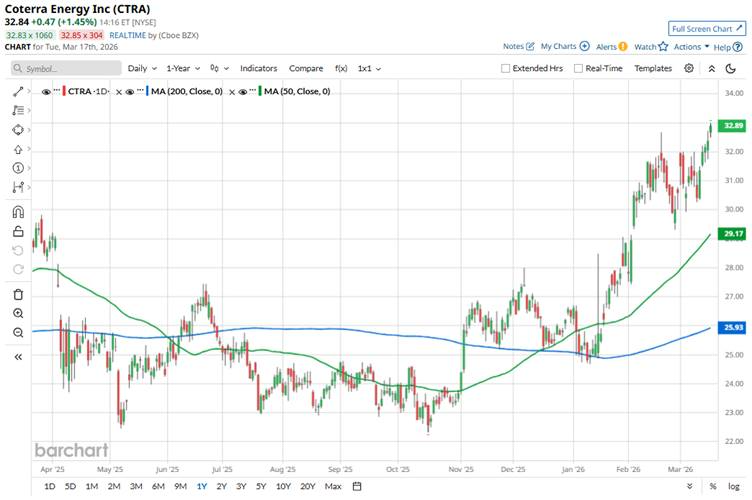752x500 pixels.
Task: Select the 5Y time range
Action: (261, 486)
